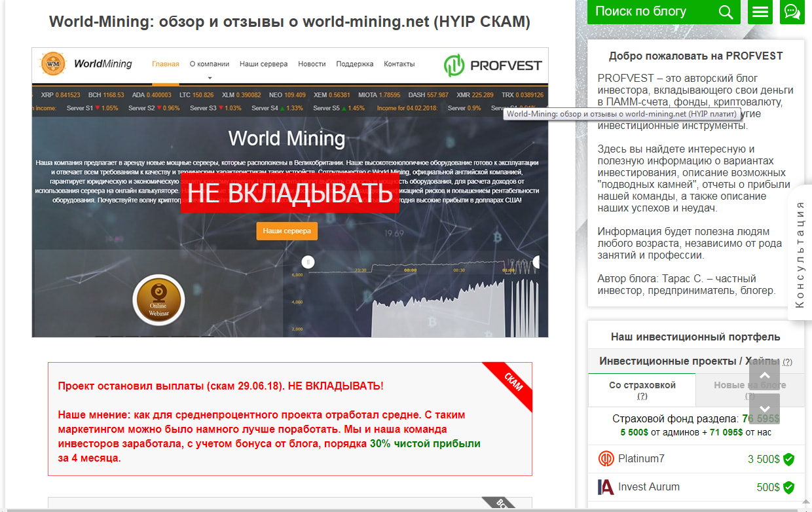Click Наш инвестиционный портфель heading
This screenshot has height=512, width=812.
(695, 337)
